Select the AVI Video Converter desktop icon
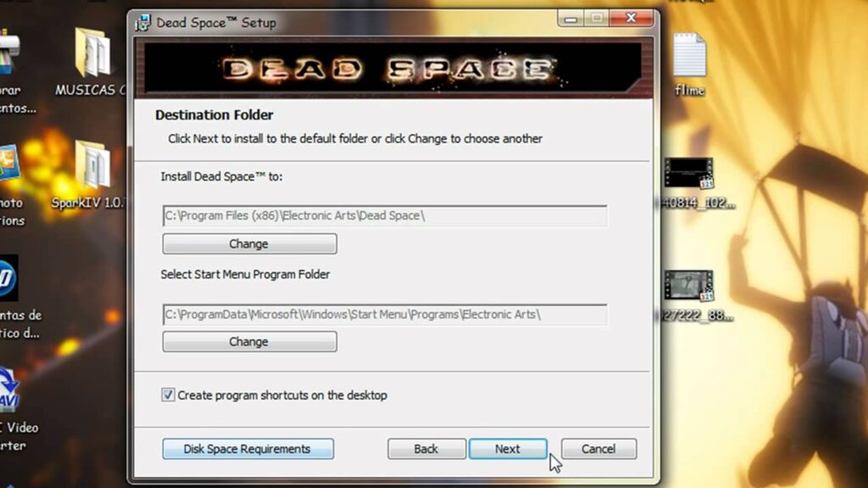Image resolution: width=868 pixels, height=488 pixels. (x=8, y=390)
